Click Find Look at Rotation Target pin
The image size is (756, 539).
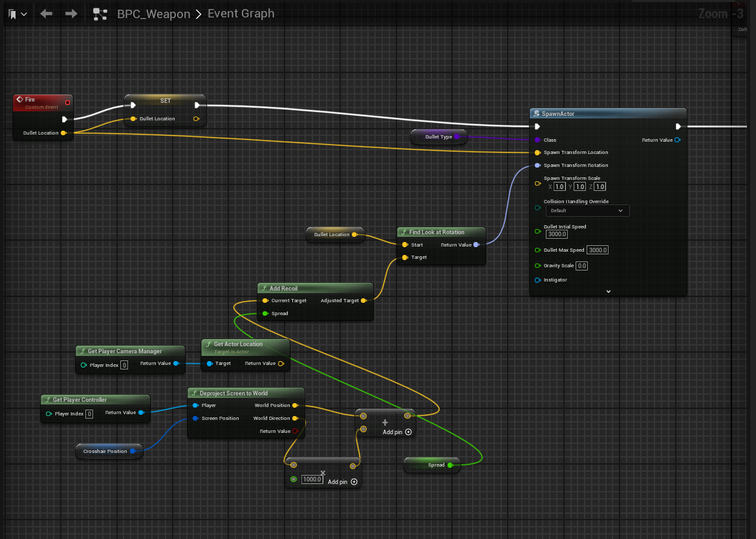click(405, 257)
